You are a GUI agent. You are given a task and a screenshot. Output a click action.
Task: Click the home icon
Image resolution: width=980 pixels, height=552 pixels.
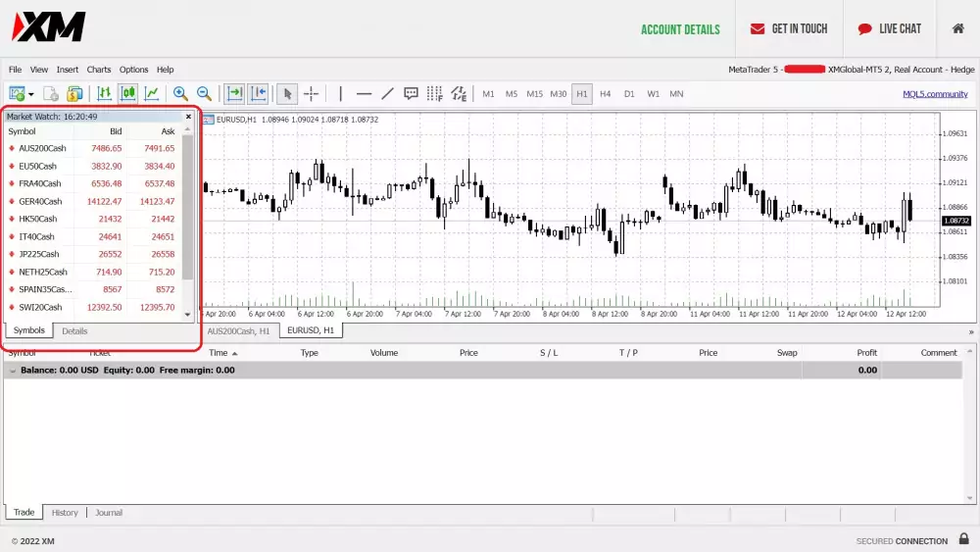[x=957, y=28]
